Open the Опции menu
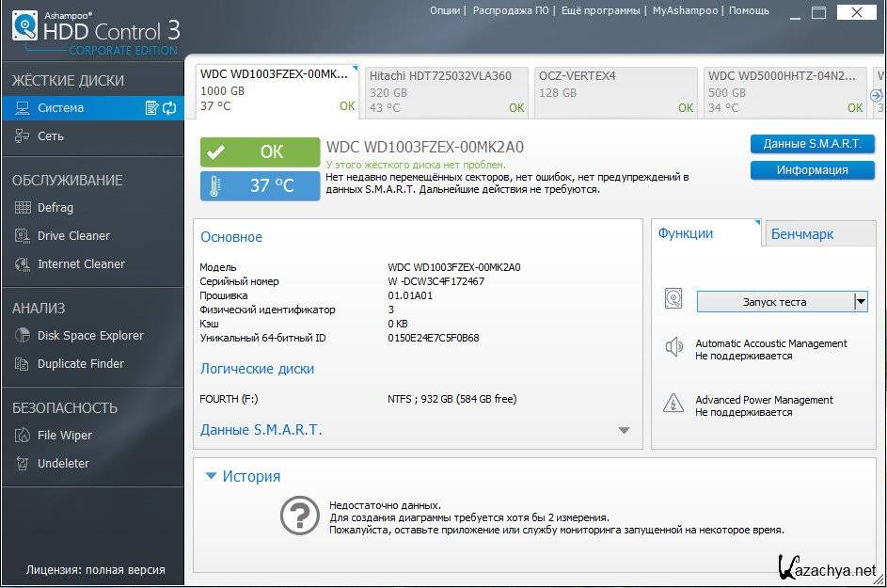This screenshot has height=588, width=887. [x=445, y=10]
